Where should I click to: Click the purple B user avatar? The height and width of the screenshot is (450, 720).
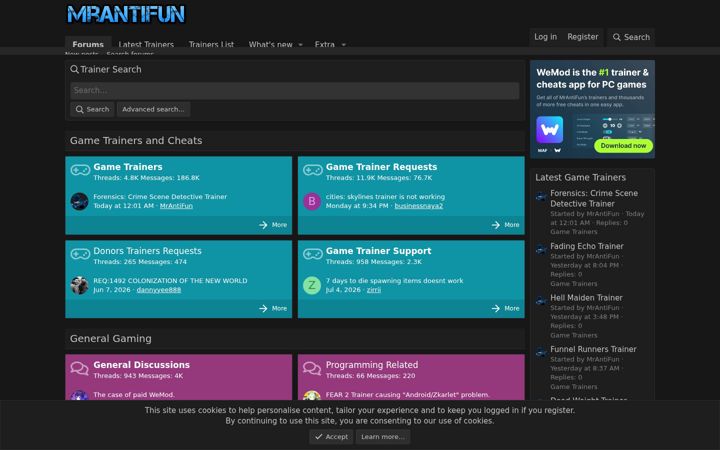click(x=312, y=201)
